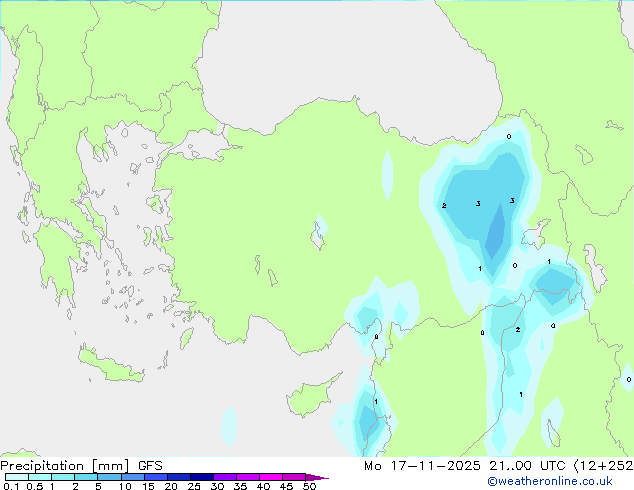Image resolution: width=634 pixels, height=490 pixels.
Task: Pick the 5–10 mm legend color swatch
Action: pos(110,477)
